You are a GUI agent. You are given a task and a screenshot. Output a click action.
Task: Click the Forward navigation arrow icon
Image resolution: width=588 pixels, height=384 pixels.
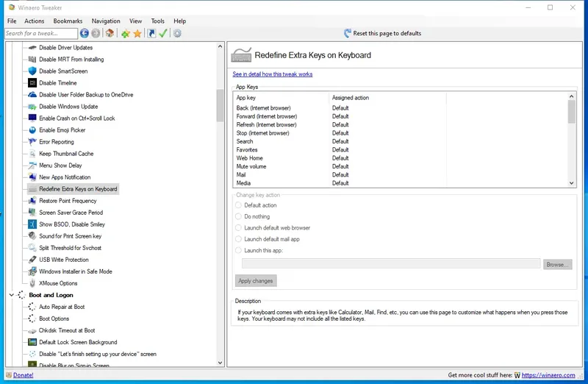(96, 33)
